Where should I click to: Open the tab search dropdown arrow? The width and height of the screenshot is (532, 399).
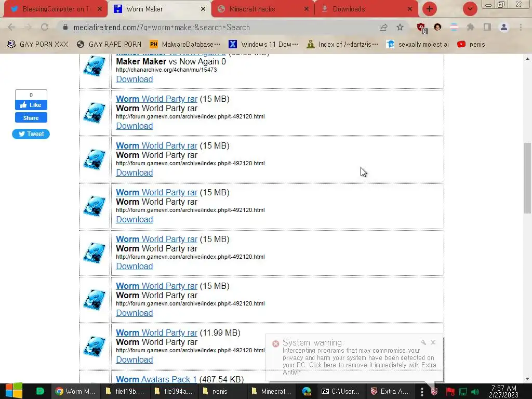point(470,9)
